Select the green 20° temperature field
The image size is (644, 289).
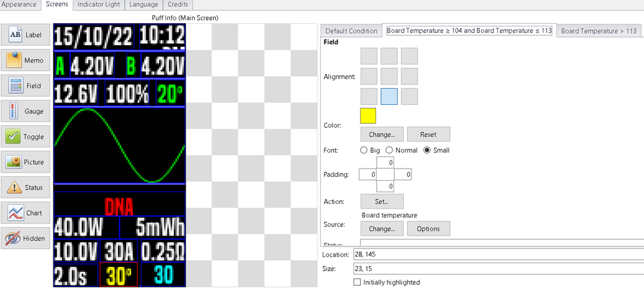[x=170, y=93]
